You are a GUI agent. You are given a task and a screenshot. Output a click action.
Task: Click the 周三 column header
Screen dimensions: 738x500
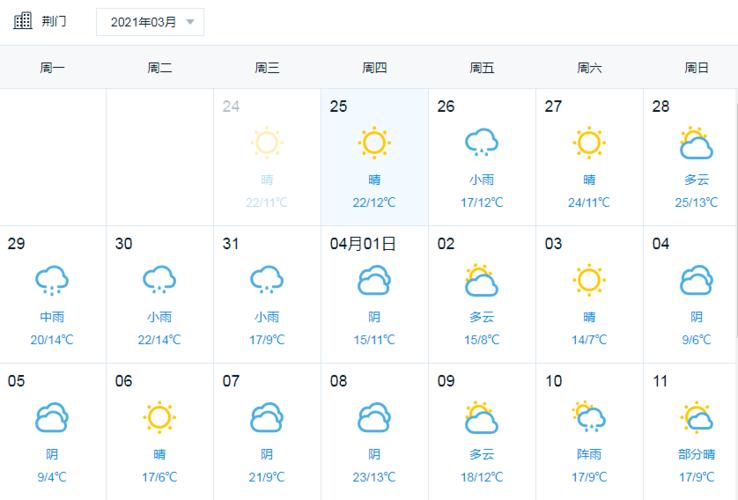(267, 68)
